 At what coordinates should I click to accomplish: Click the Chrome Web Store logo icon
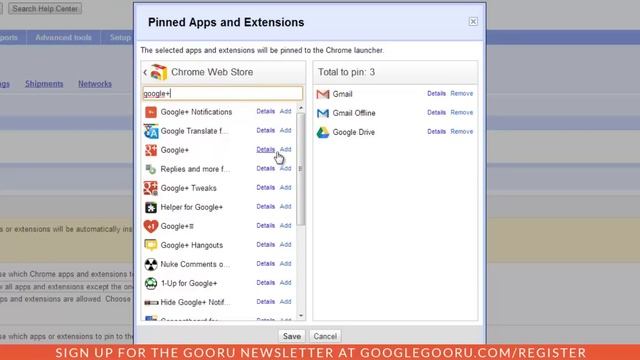pos(158,72)
